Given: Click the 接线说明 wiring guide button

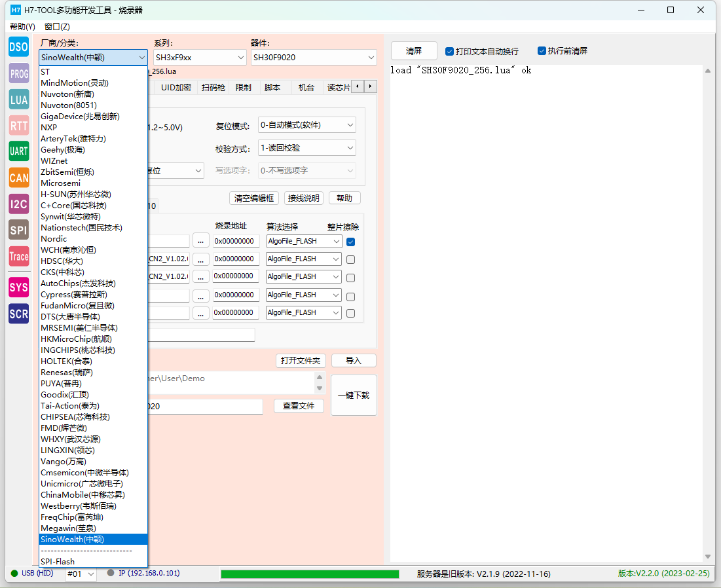Looking at the screenshot, I should click(x=303, y=198).
